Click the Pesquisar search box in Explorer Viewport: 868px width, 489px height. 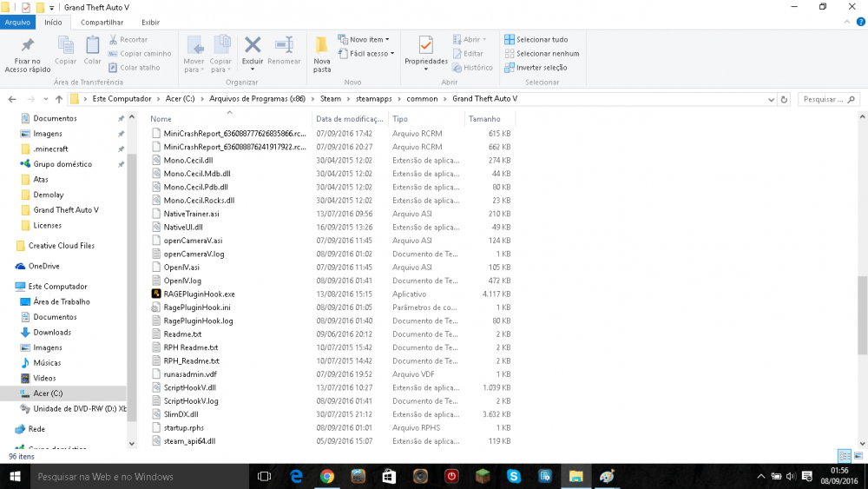[x=825, y=99]
